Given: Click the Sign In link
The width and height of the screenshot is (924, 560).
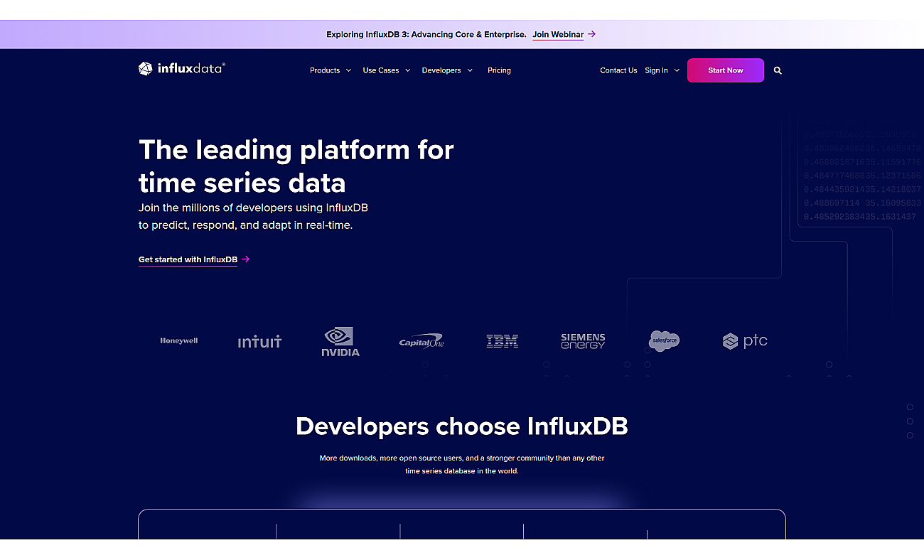Looking at the screenshot, I should coord(656,70).
